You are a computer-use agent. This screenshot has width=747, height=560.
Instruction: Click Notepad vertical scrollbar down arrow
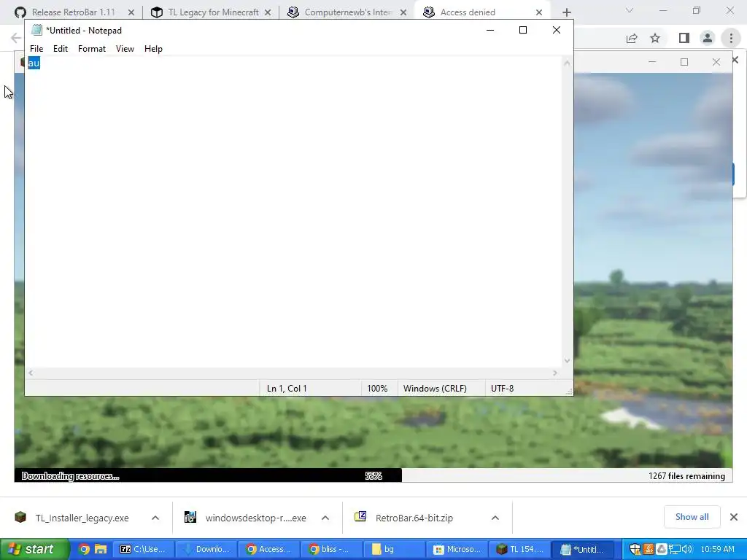pos(567,361)
